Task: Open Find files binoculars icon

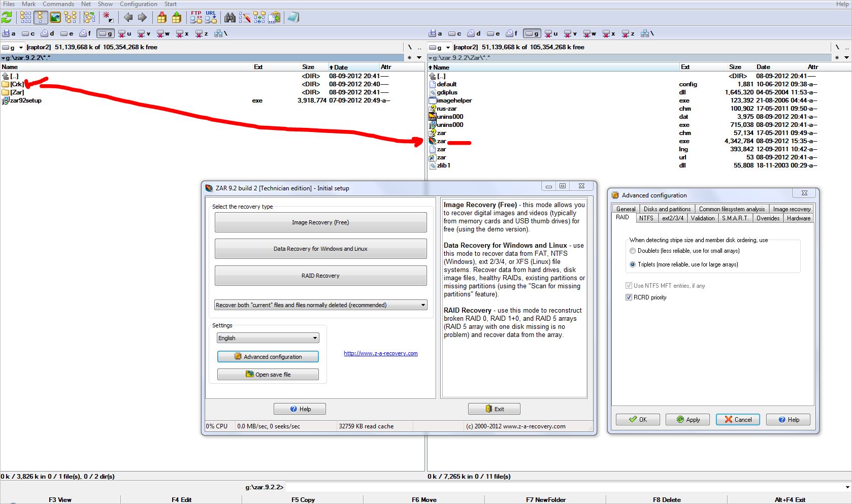Action: click(x=230, y=18)
